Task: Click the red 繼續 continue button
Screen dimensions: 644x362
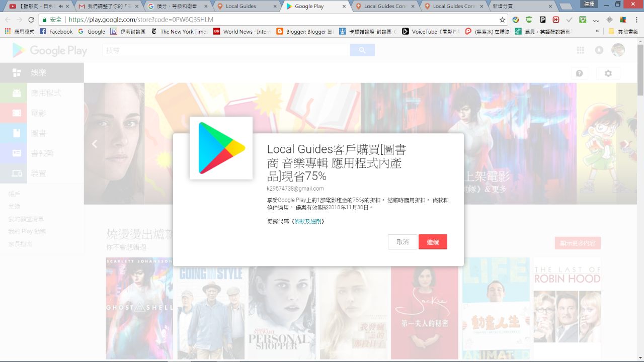Action: coord(433,242)
